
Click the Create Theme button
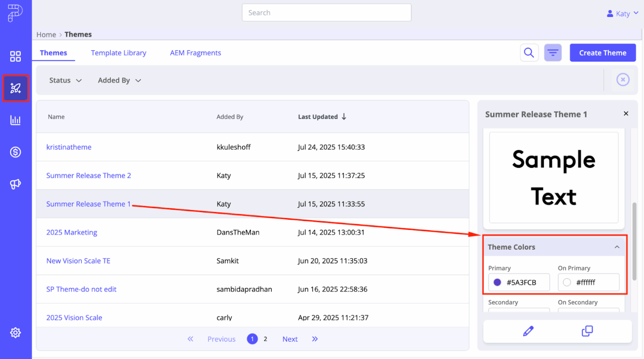coord(602,53)
